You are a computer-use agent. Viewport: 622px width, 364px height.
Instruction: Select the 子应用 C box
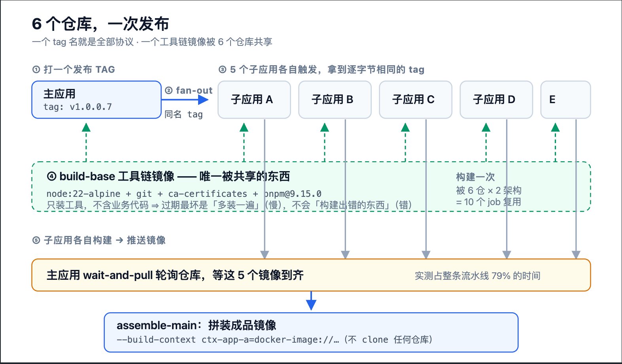click(x=416, y=100)
